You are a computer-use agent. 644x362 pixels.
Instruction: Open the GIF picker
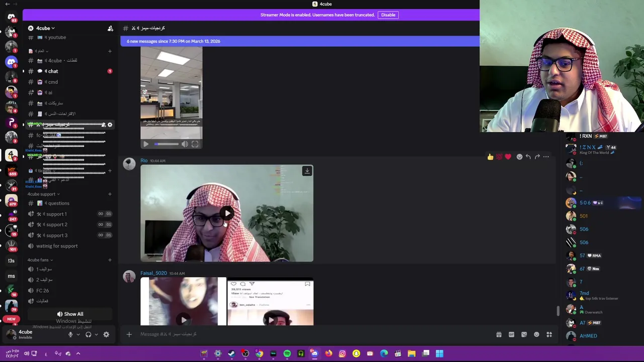coord(511,334)
